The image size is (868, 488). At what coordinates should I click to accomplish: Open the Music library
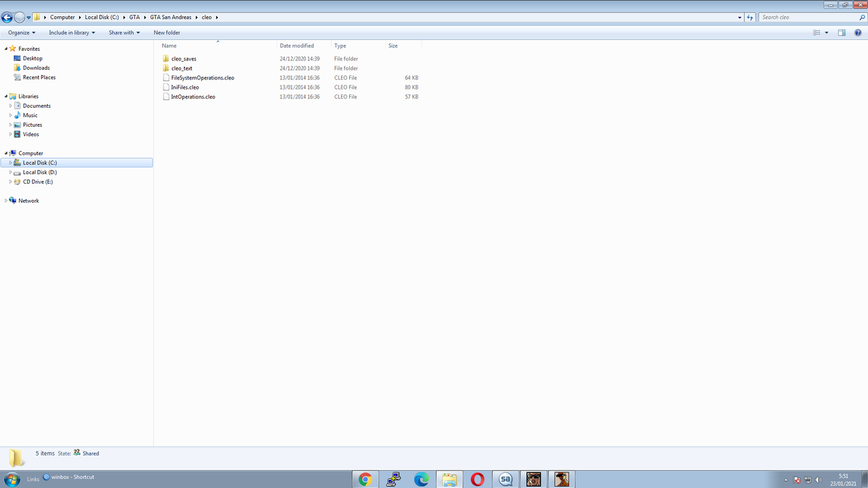[30, 115]
